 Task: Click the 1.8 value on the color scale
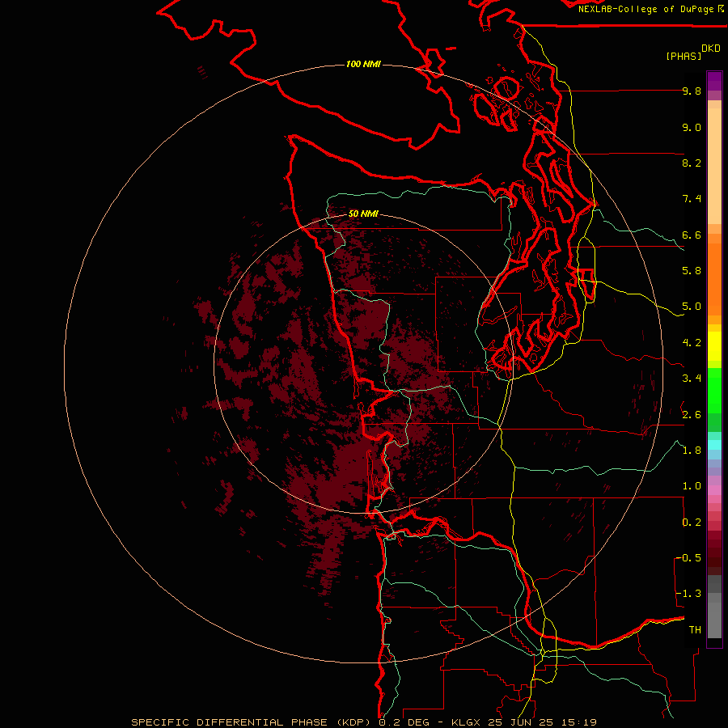[x=692, y=451]
